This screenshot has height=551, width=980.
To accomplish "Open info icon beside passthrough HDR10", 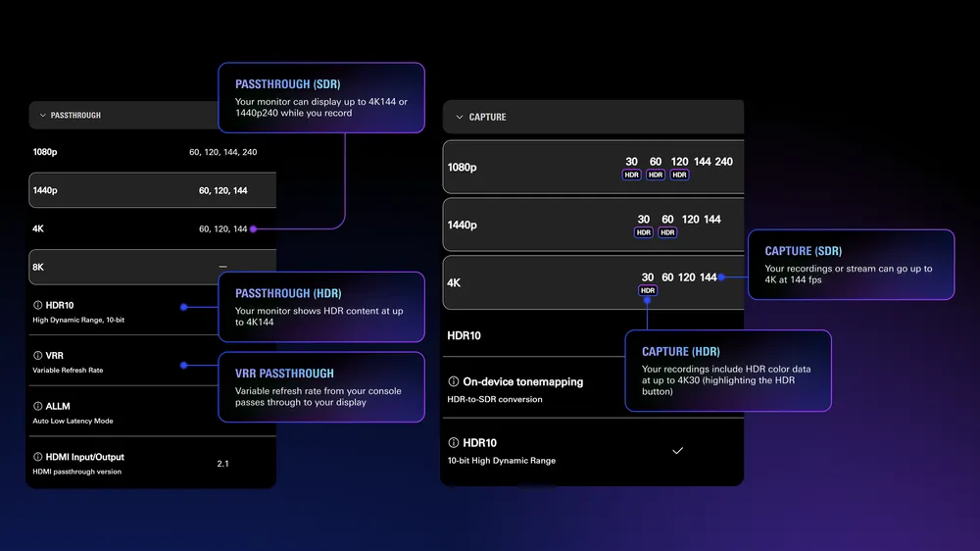I will pos(37,305).
